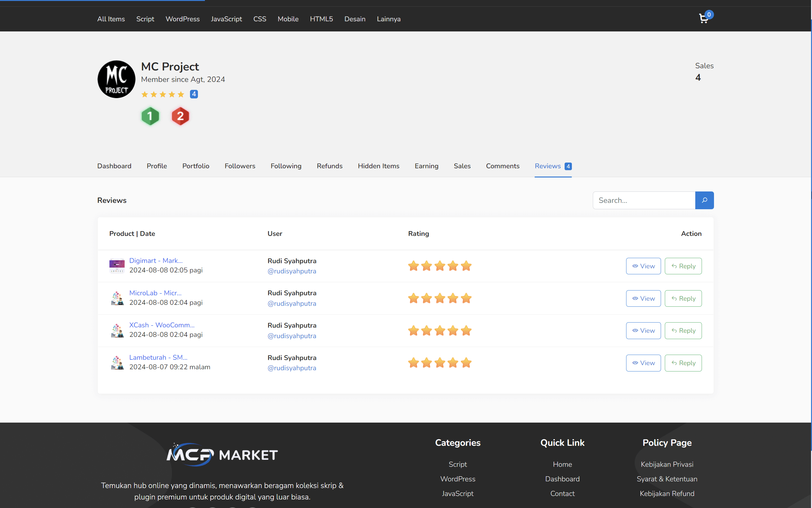Click footer Contact quick link
The image size is (812, 508).
pyautogui.click(x=562, y=493)
